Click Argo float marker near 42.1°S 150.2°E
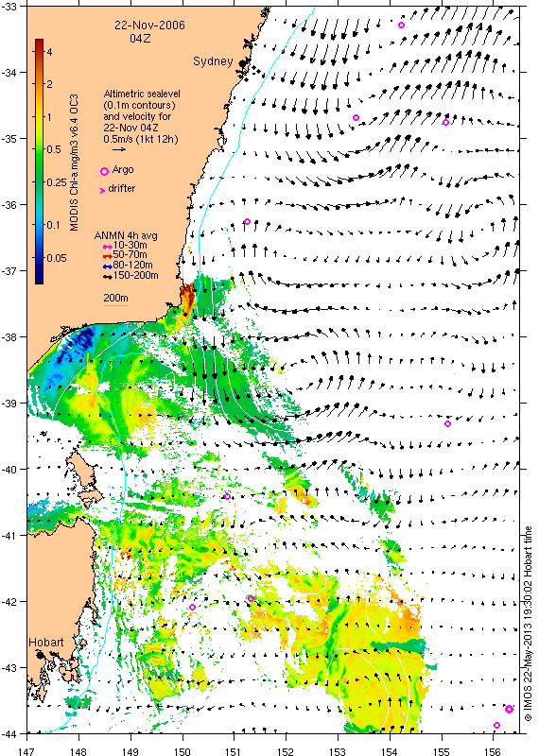The image size is (539, 756). pyautogui.click(x=192, y=607)
